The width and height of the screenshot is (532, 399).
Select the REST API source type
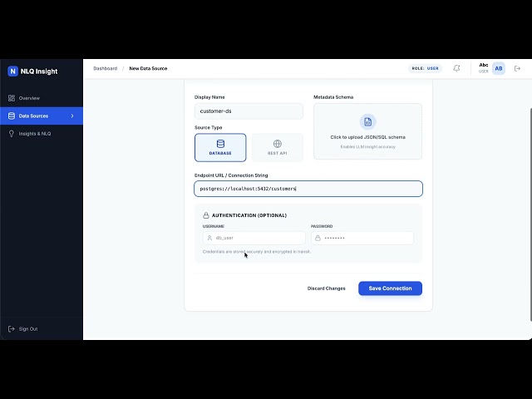[277, 148]
